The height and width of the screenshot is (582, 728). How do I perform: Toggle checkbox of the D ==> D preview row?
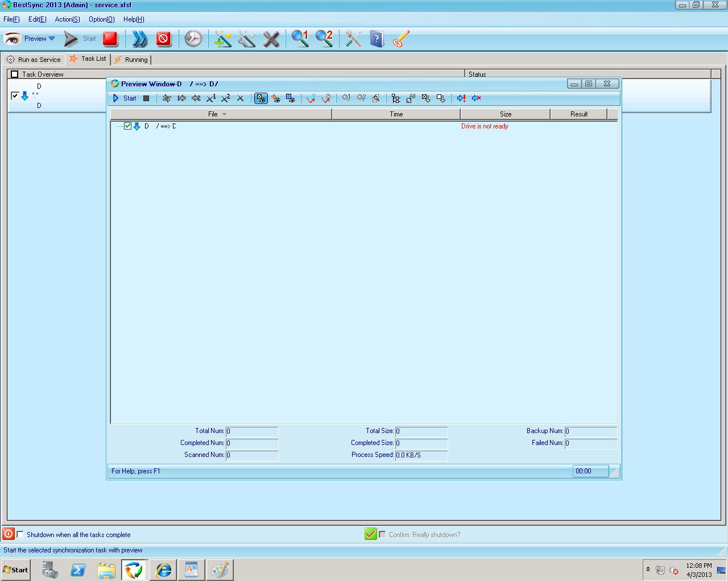[x=127, y=126]
